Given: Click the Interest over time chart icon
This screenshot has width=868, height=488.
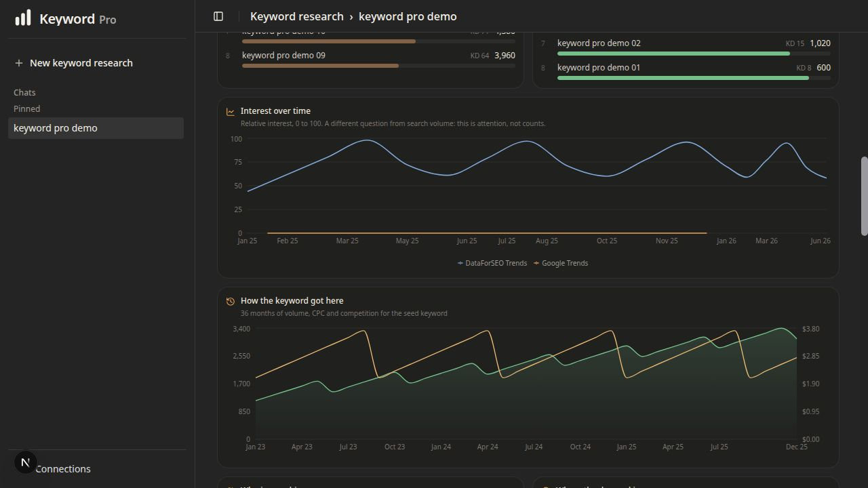Looking at the screenshot, I should [231, 112].
